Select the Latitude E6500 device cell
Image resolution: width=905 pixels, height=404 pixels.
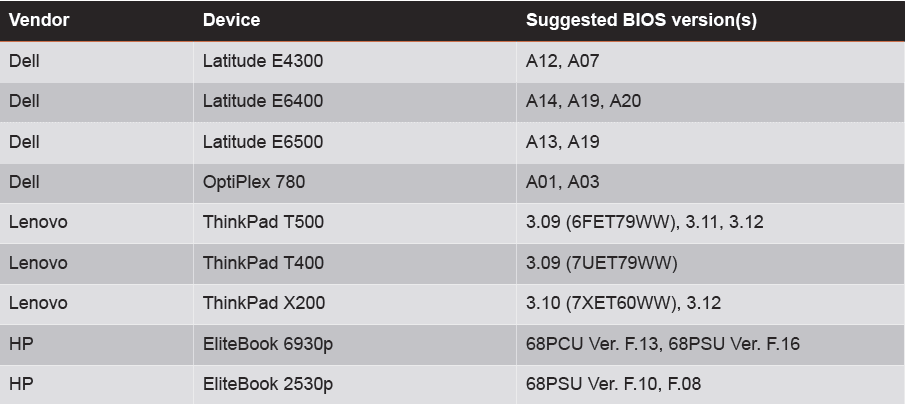(x=263, y=142)
